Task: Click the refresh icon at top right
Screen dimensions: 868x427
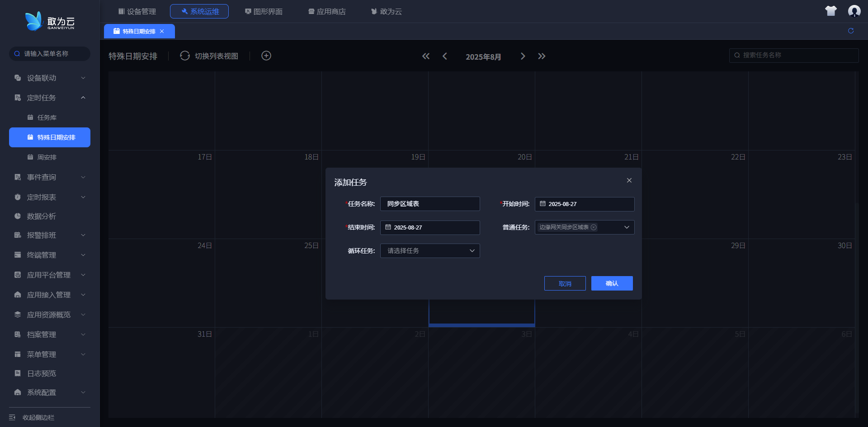Action: pyautogui.click(x=850, y=31)
